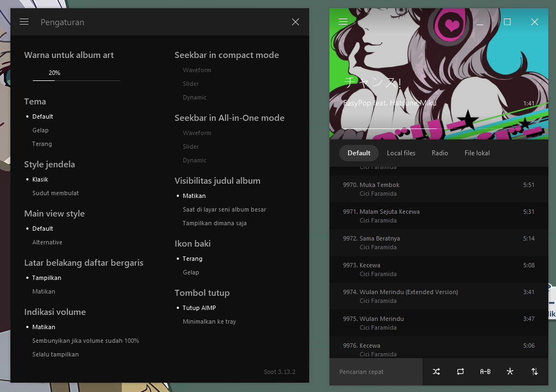Screen dimensions: 556x392
Task: Select track 9970. Muka Tembok
Action: coord(439,189)
